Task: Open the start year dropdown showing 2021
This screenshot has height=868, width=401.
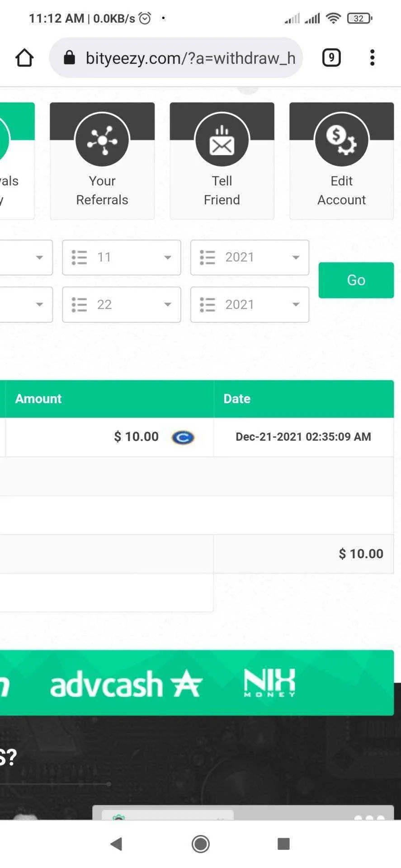Action: (x=250, y=257)
